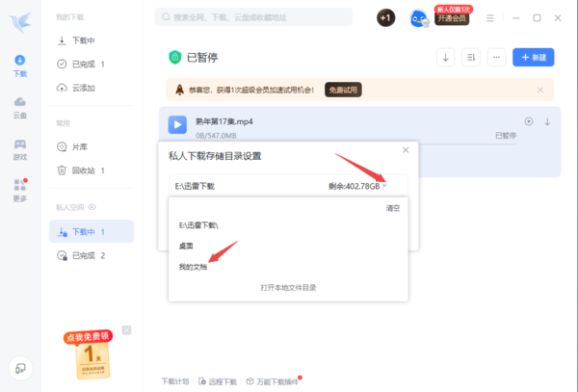Open 云添加 list
578x392 pixels.
tap(76, 88)
